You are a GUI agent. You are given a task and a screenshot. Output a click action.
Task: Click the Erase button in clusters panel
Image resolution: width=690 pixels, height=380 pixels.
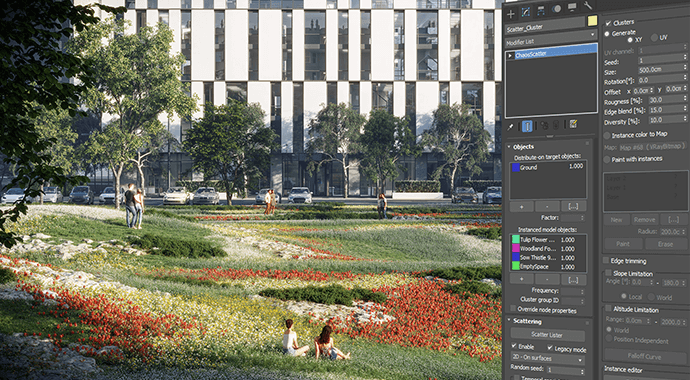tap(665, 244)
